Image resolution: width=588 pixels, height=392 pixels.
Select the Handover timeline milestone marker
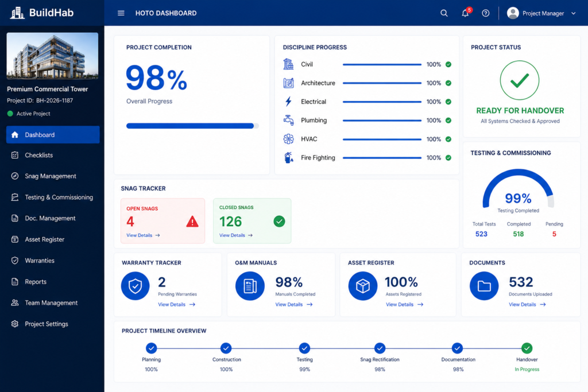tap(527, 348)
